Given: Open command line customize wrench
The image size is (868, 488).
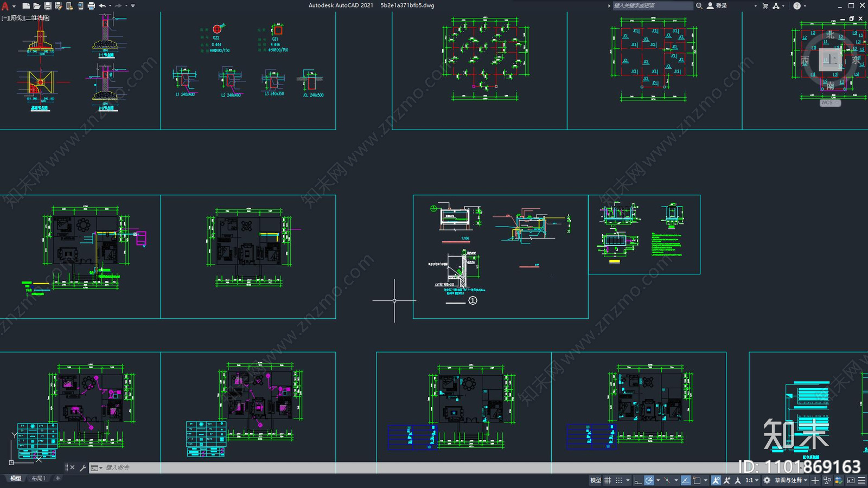Looking at the screenshot, I should click(83, 467).
